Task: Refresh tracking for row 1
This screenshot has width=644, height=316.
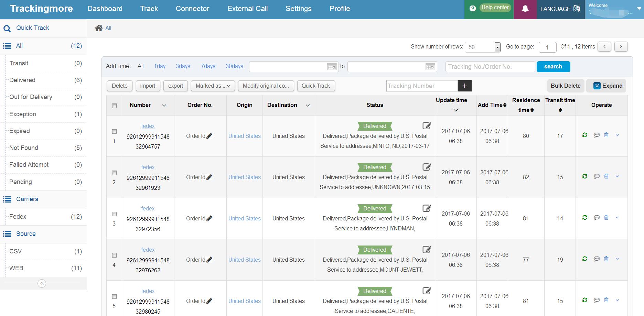Action: click(x=584, y=135)
